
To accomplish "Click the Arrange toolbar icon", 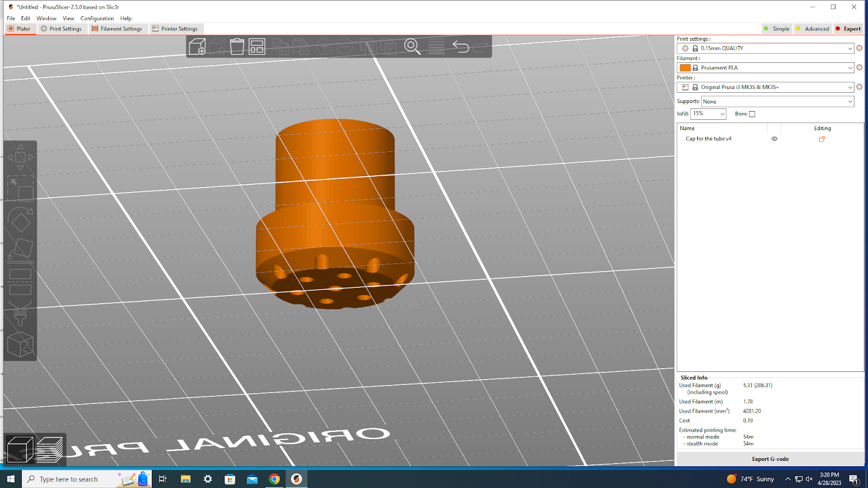I will tap(257, 47).
